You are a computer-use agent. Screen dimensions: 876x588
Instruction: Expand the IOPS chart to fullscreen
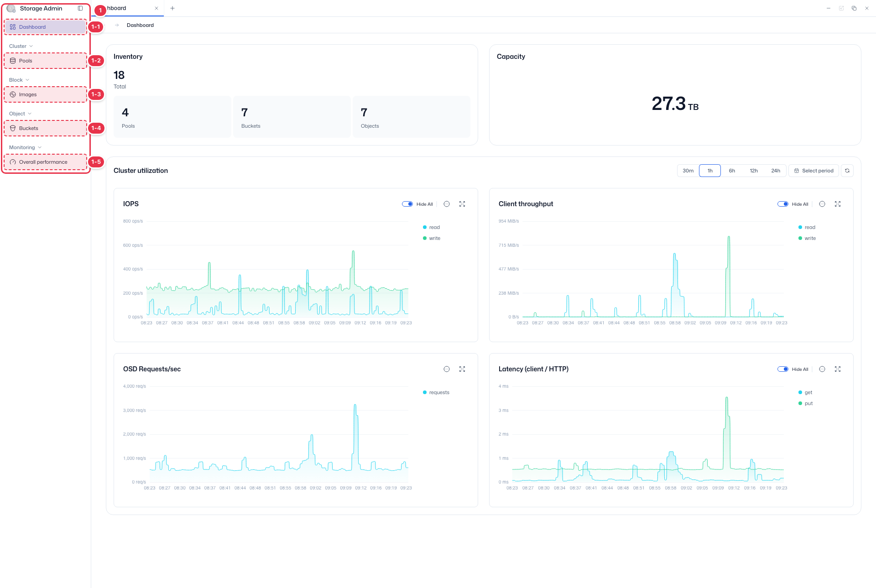[x=462, y=204]
